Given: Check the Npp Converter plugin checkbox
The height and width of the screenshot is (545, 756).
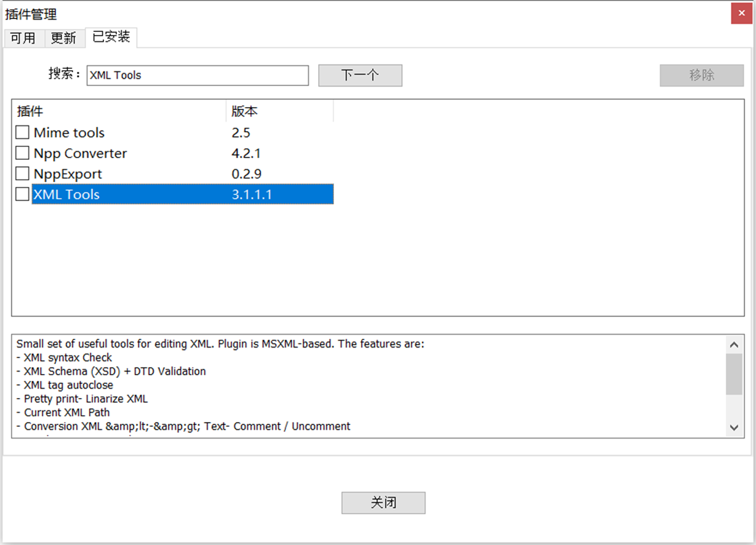Looking at the screenshot, I should pyautogui.click(x=22, y=153).
